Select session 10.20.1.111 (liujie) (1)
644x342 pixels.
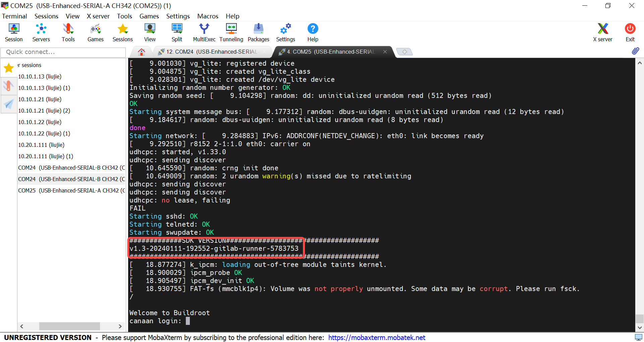(x=46, y=156)
